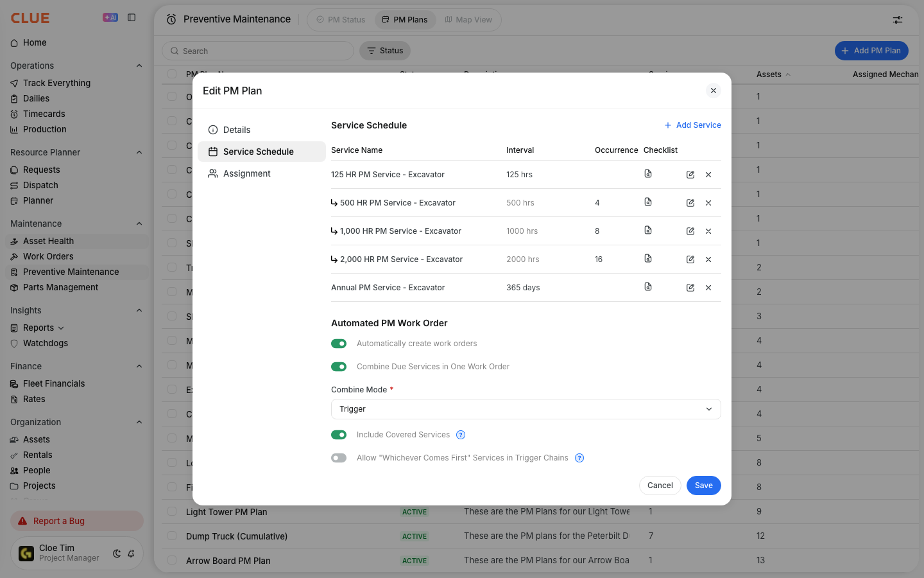Collapse the sidebar panel icon
This screenshot has width=924, height=578.
132,18
